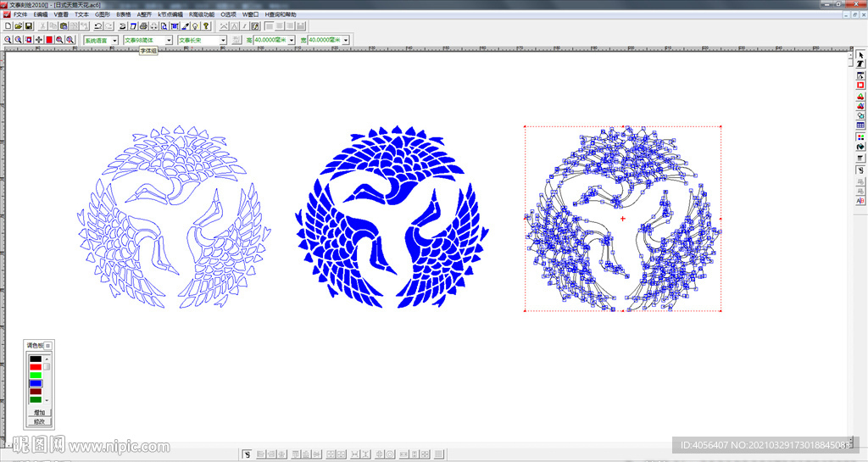Screen dimensions: 868x462
Task: Open a file with the folder icon
Action: point(18,26)
